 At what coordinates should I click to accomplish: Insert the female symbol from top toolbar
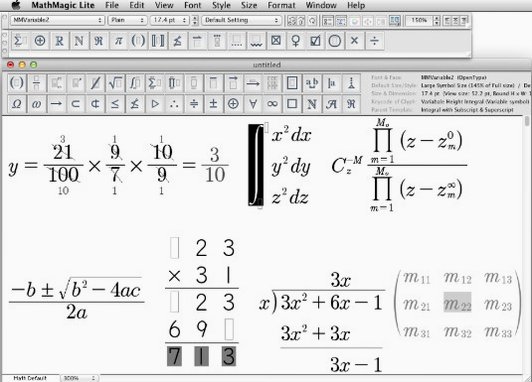click(296, 41)
